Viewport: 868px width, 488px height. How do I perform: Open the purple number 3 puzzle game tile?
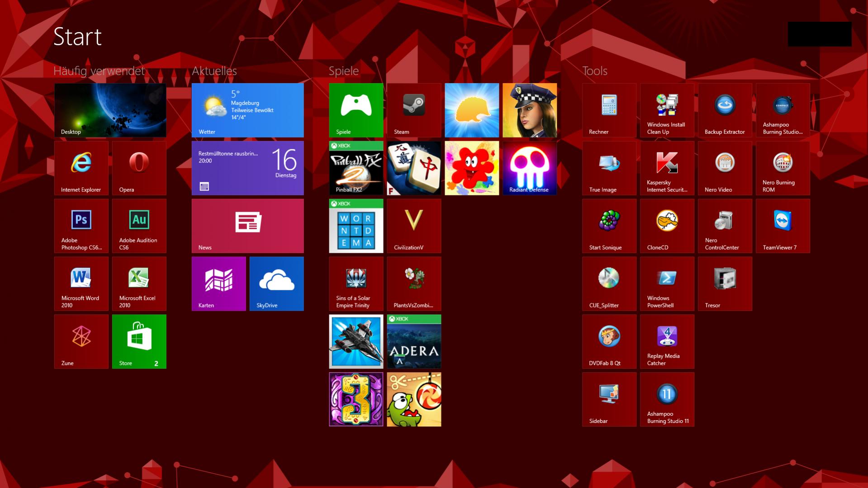pos(356,399)
